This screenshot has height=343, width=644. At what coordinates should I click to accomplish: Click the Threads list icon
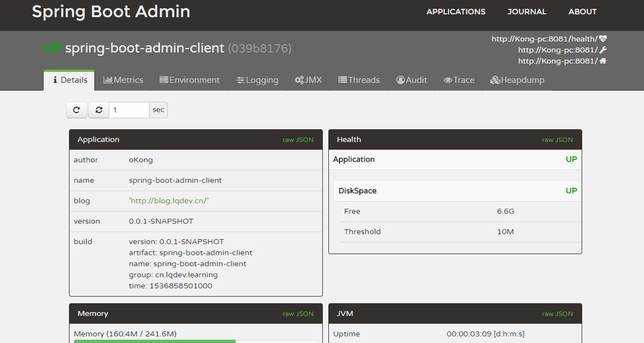point(343,80)
